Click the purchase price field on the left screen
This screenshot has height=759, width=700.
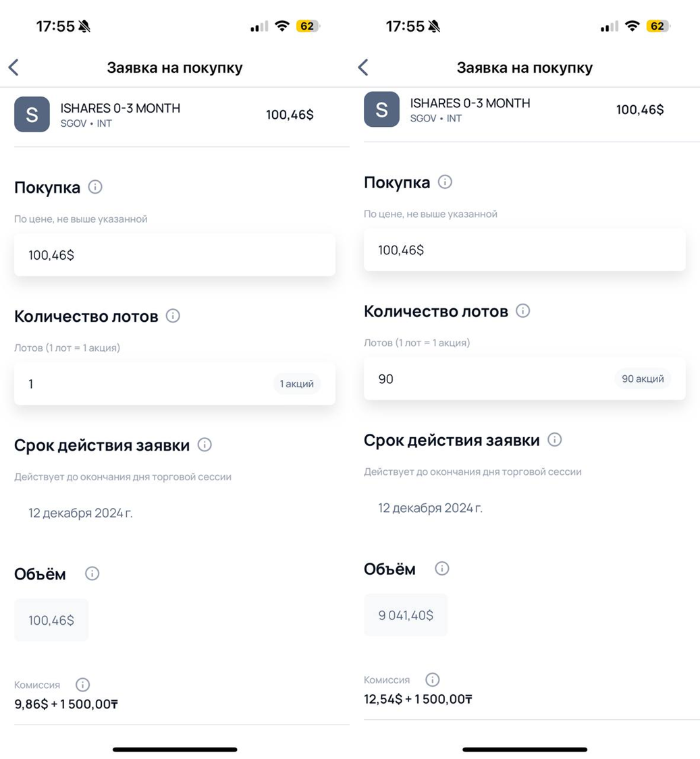174,255
